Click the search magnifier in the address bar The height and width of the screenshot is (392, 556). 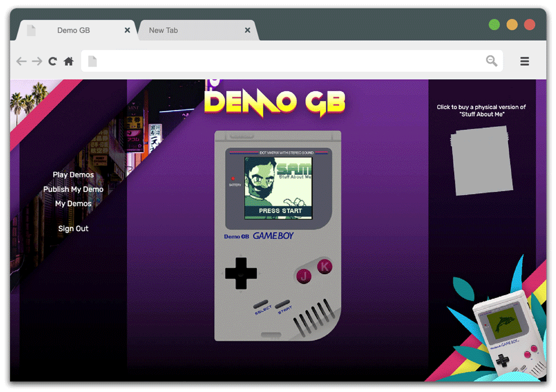[492, 61]
